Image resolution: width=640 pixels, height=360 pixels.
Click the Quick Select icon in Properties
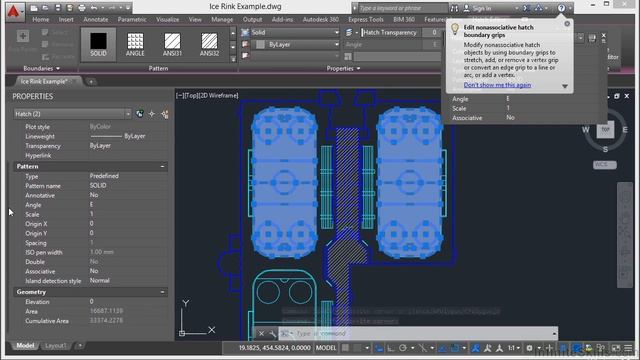click(164, 114)
